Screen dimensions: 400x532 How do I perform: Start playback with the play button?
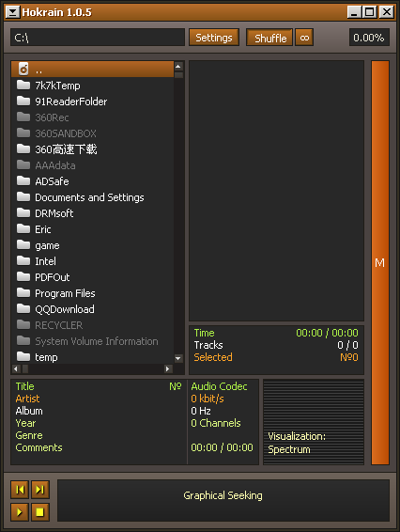[x=20, y=511]
